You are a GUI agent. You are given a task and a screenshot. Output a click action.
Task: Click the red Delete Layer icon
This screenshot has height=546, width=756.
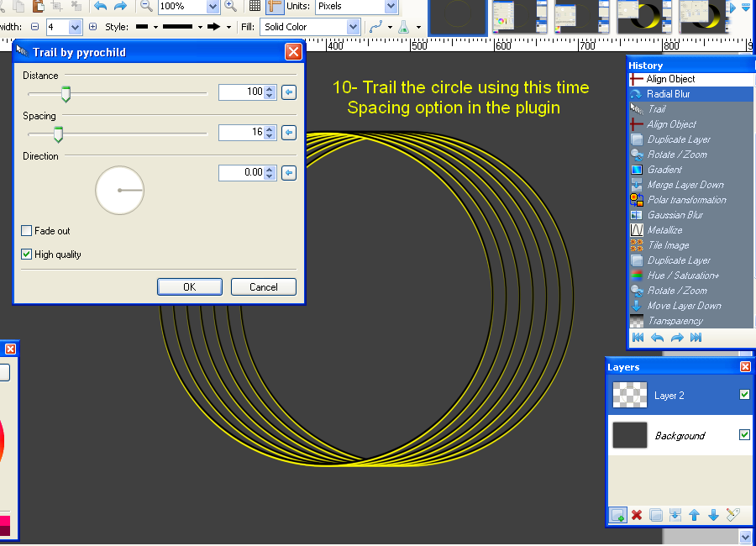coord(637,515)
